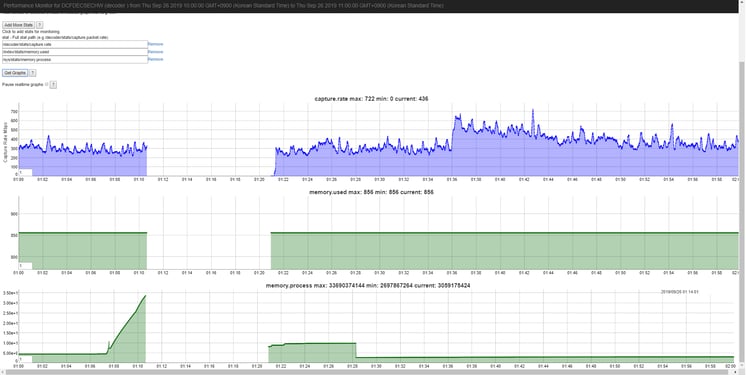Click the Performance Monitor header title text
Image resolution: width=746 pixels, height=375 pixels.
point(224,6)
